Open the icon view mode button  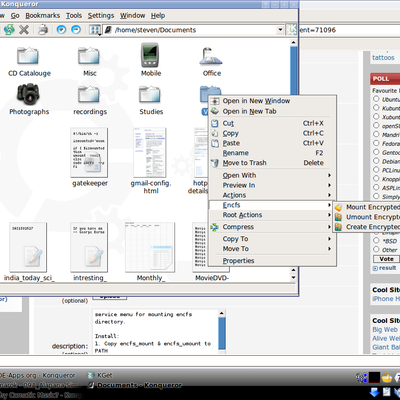pyautogui.click(x=95, y=30)
